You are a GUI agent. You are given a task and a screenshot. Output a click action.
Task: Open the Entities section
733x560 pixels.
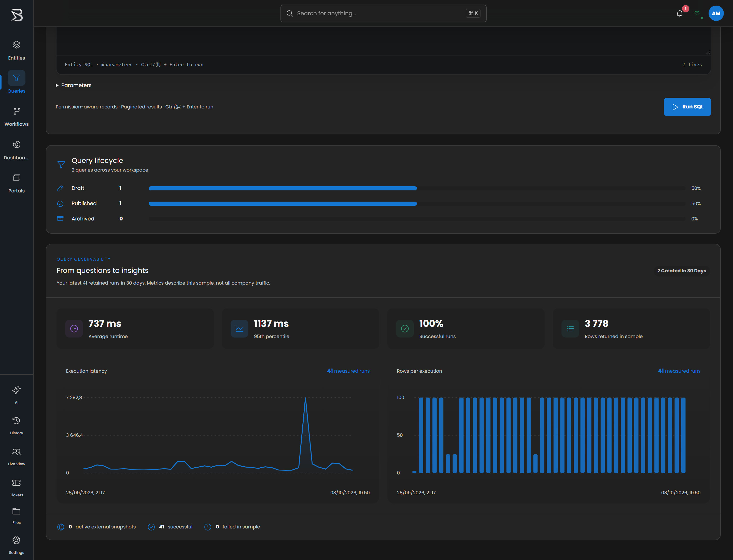point(16,50)
